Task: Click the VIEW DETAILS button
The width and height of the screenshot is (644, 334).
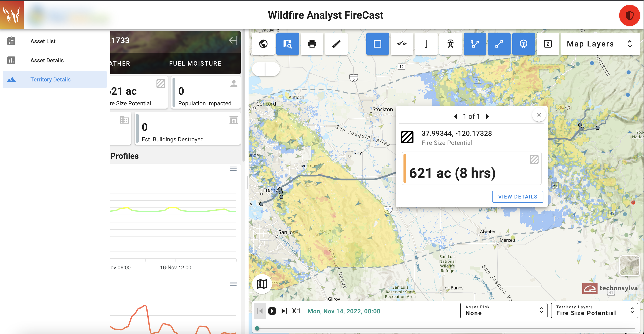Action: tap(517, 197)
